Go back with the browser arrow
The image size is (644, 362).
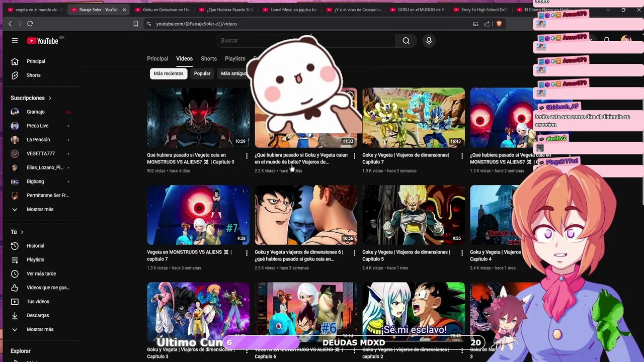10,24
